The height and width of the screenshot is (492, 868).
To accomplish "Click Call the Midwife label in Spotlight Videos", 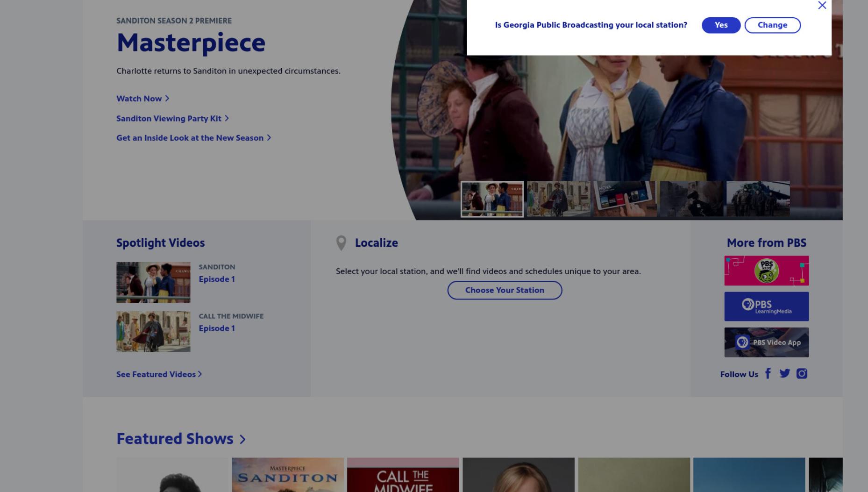I will 231,316.
